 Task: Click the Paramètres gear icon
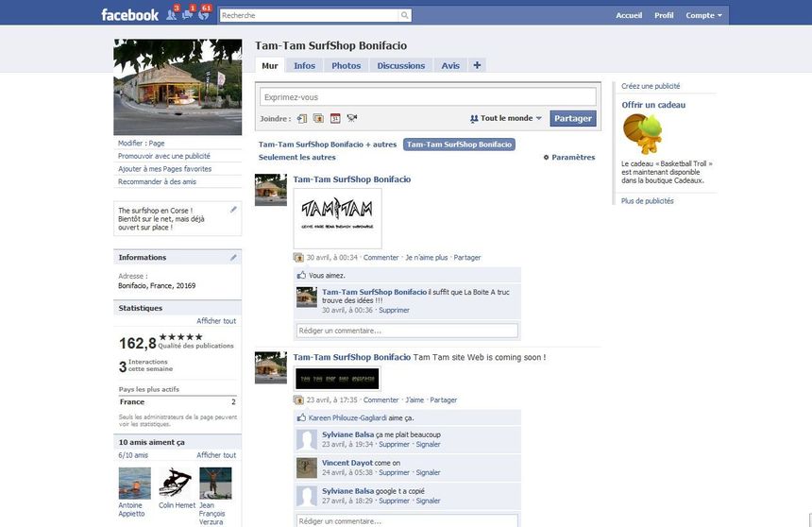coord(546,157)
